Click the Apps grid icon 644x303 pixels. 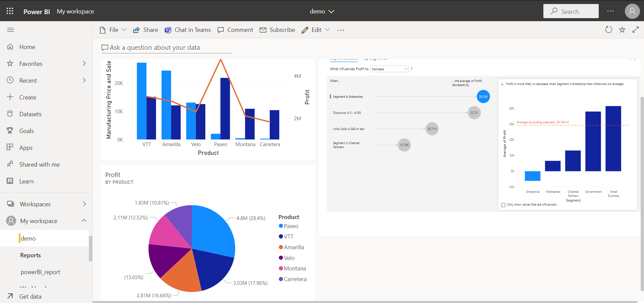(x=10, y=147)
